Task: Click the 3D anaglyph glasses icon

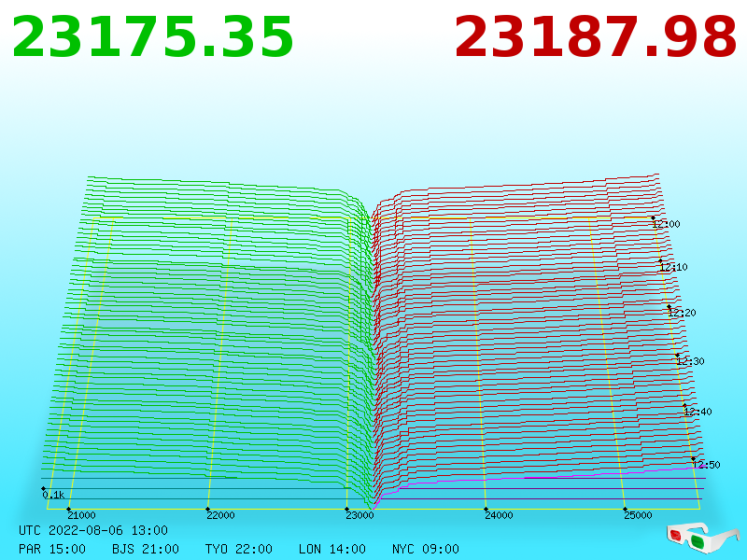Action: [703, 538]
